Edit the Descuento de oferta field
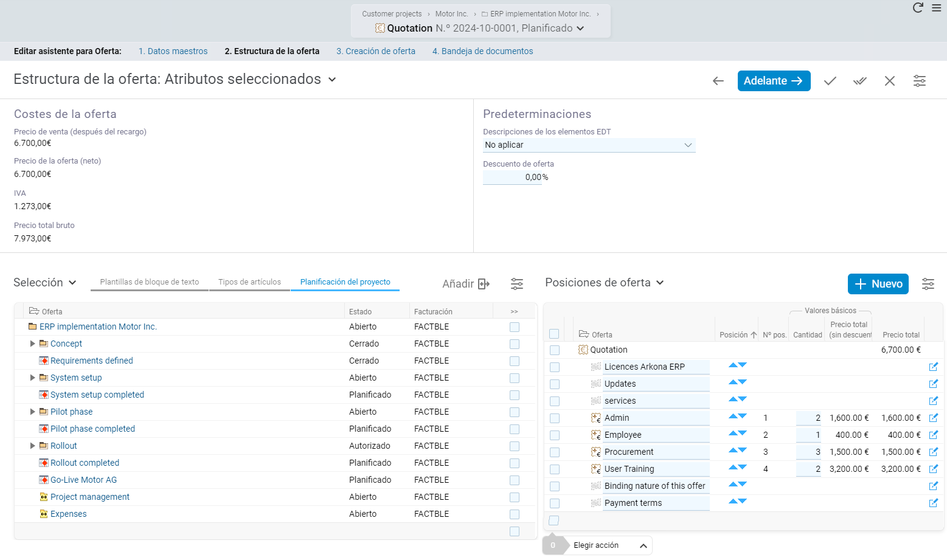 (512, 178)
